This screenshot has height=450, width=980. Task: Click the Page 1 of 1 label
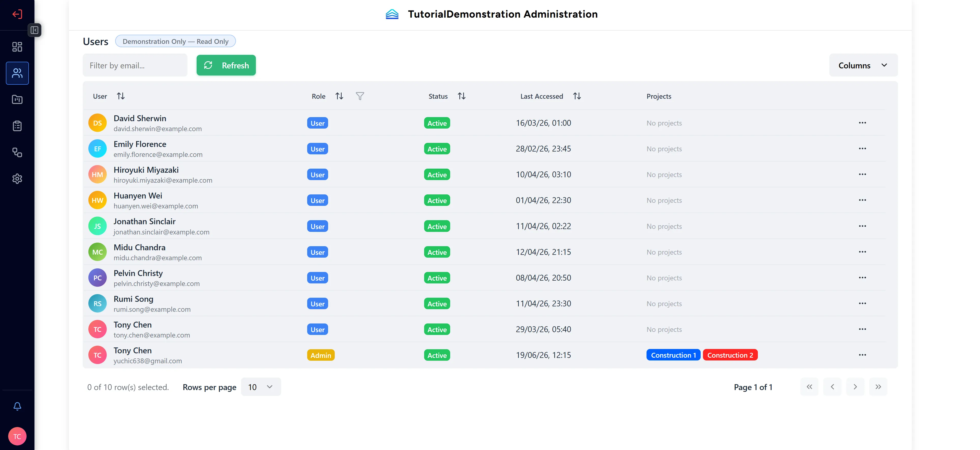[753, 387]
